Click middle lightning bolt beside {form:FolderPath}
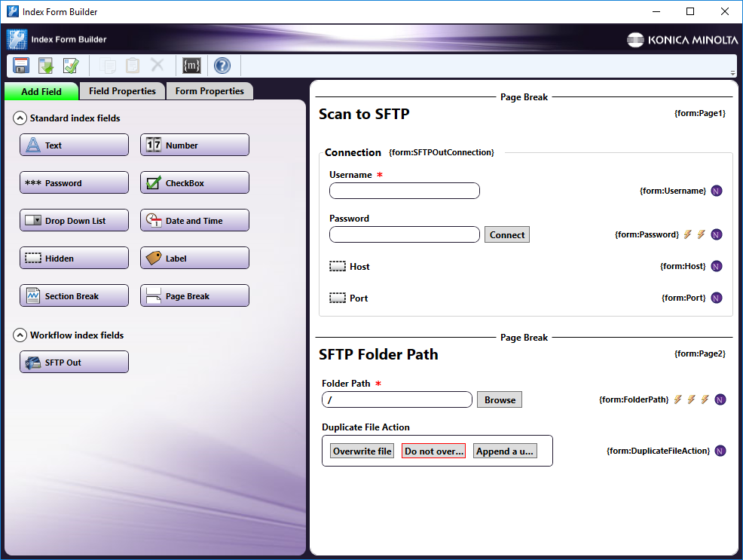 pyautogui.click(x=691, y=399)
